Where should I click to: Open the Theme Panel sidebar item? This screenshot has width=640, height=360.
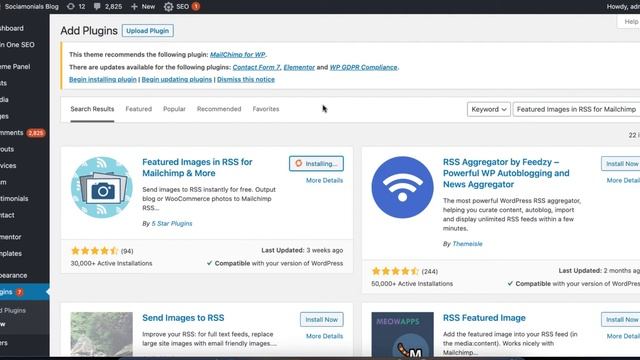(x=15, y=67)
